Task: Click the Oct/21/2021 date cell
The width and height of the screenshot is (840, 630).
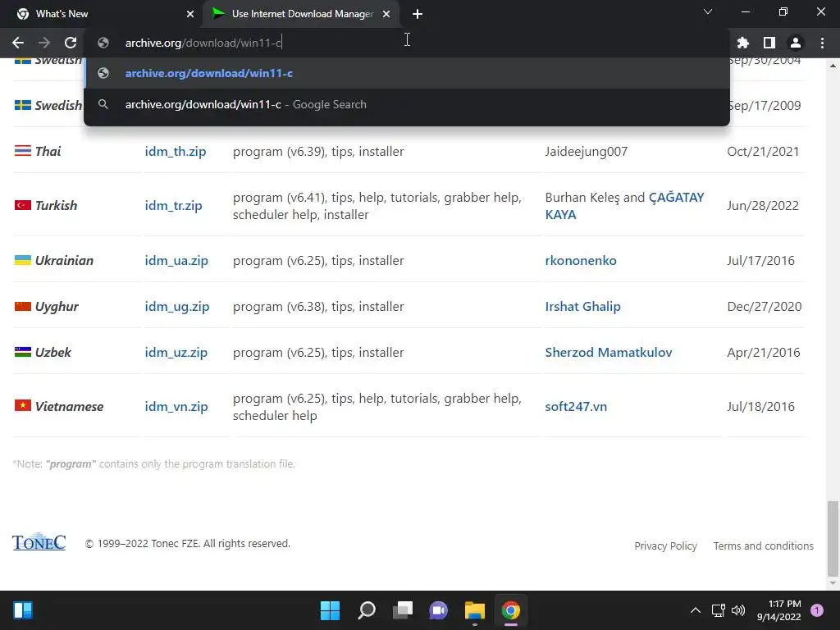Action: 763,152
